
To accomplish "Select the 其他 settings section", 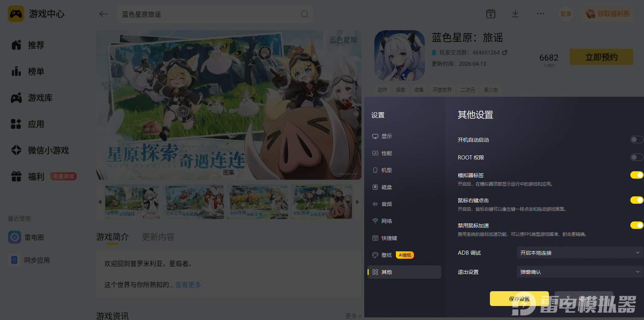I will [404, 272].
